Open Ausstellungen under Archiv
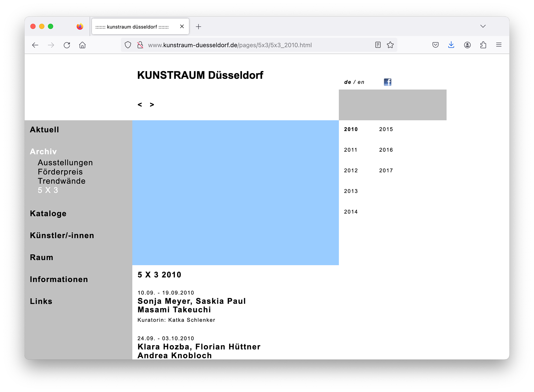The width and height of the screenshot is (534, 392). pos(65,163)
